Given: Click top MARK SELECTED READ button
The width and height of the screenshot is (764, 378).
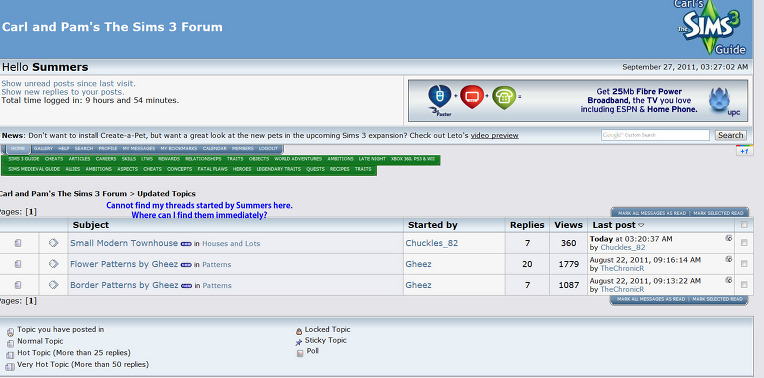Looking at the screenshot, I should click(719, 213).
